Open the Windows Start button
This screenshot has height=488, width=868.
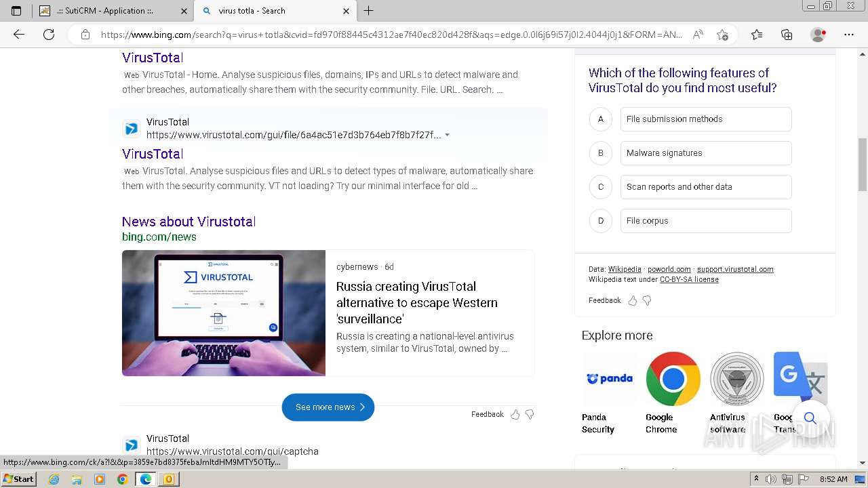(18, 479)
